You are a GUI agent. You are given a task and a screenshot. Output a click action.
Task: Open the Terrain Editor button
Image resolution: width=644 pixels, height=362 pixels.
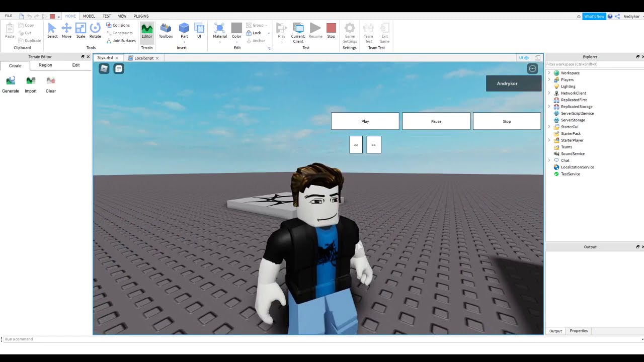pos(147,31)
